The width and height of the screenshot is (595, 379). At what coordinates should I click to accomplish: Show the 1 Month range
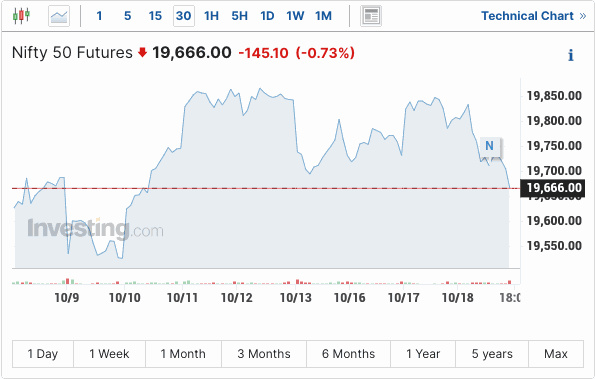pyautogui.click(x=183, y=354)
